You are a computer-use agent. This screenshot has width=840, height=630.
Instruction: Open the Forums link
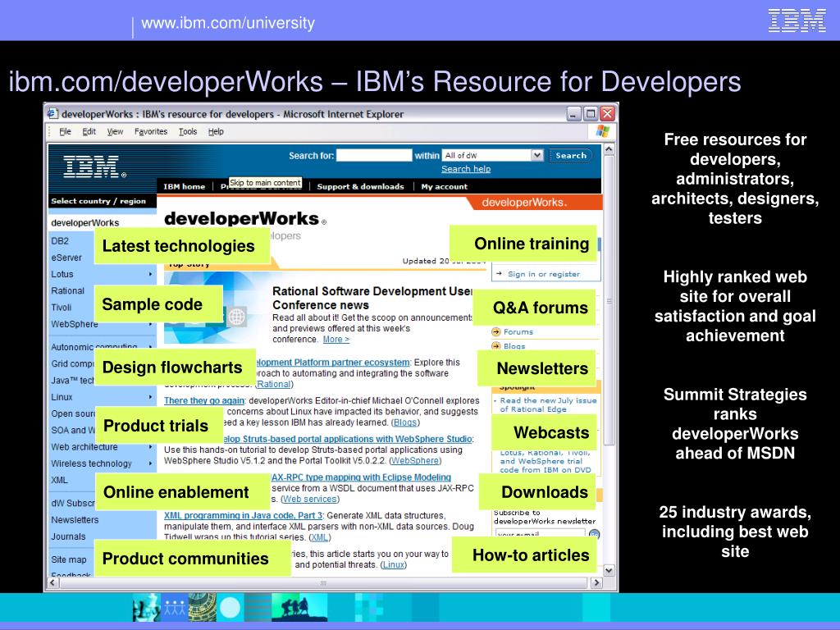[x=518, y=331]
